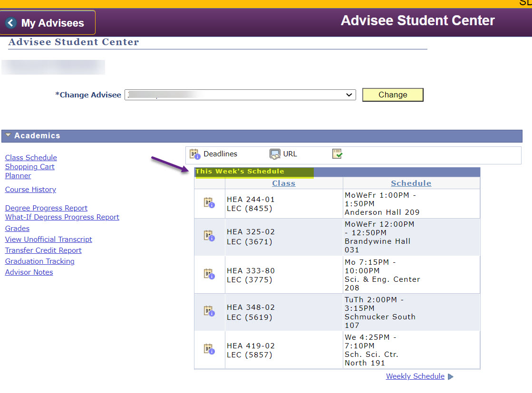Screen dimensions: 532x393
Task: Open the Class Schedule link
Action: 31,157
